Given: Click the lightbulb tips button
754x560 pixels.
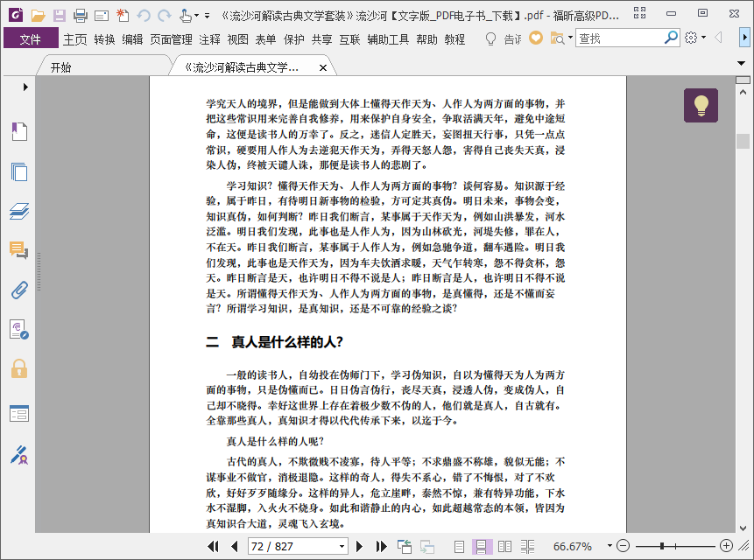Looking at the screenshot, I should tap(701, 105).
